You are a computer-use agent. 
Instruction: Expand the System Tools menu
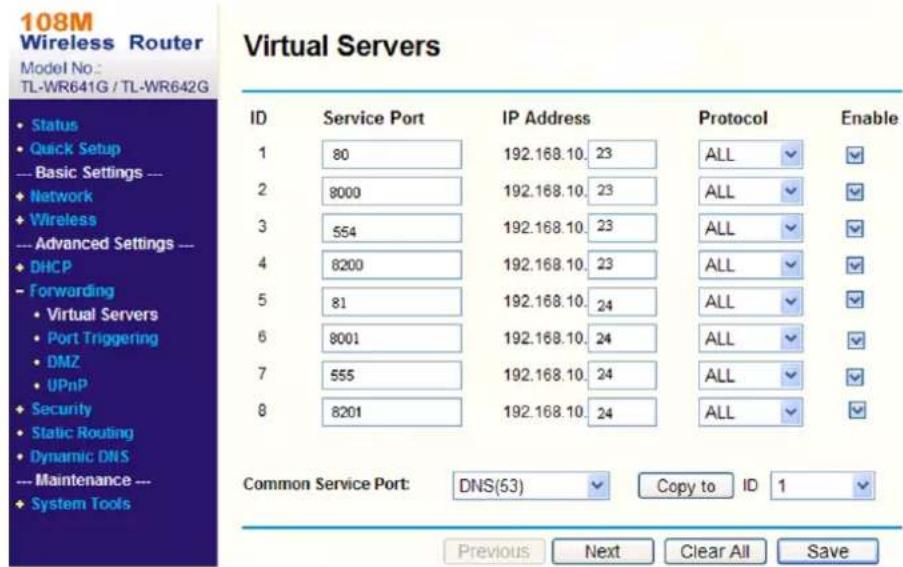pyautogui.click(x=81, y=504)
